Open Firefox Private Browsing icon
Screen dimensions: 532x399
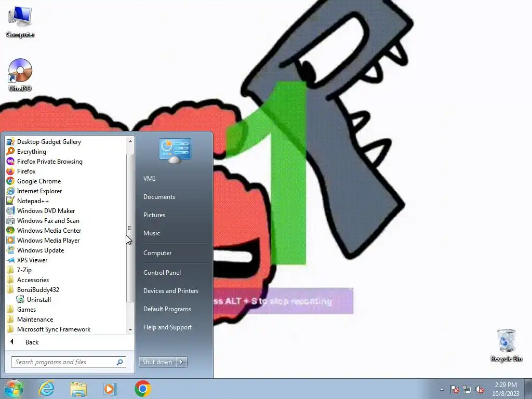[x=10, y=162]
